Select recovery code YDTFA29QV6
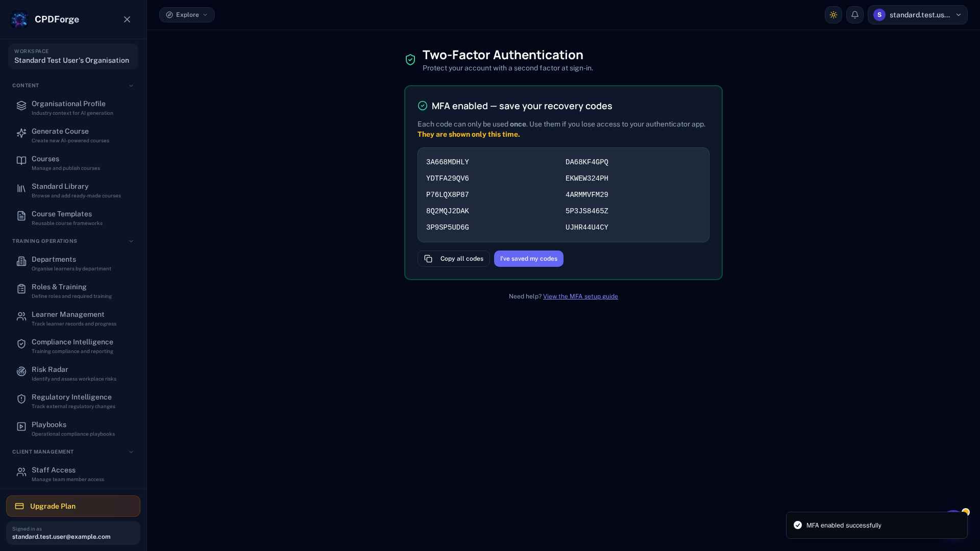This screenshot has height=551, width=980. 448,179
